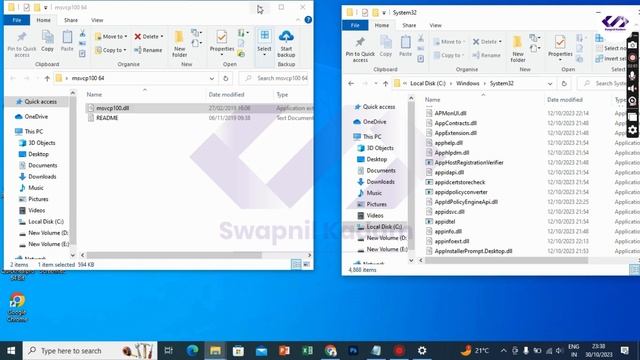Select Local Disk (C:) in msvcp100 navigation pane
The width and height of the screenshot is (640, 360).
click(46, 222)
